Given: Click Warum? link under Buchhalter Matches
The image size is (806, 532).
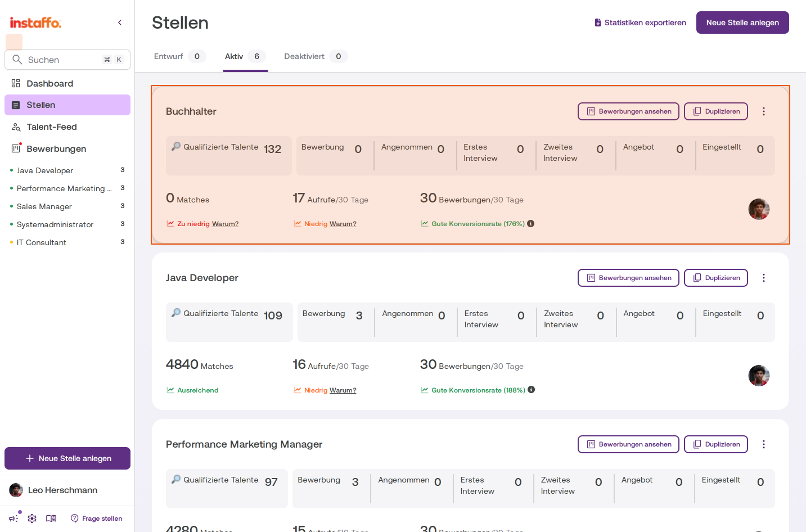Looking at the screenshot, I should (226, 224).
